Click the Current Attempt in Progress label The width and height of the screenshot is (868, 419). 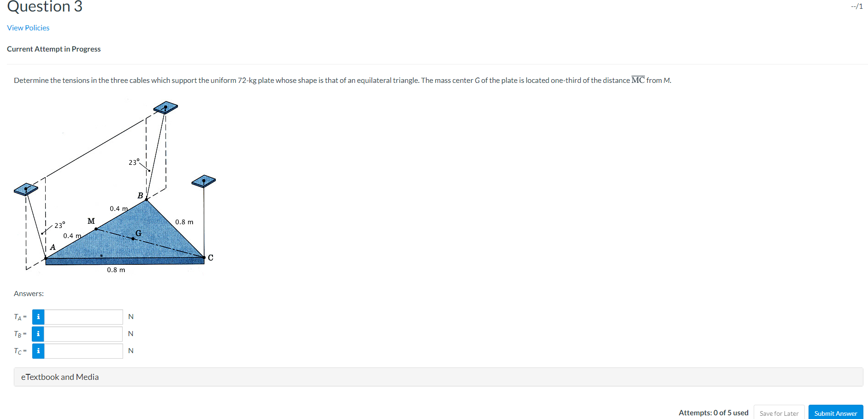click(54, 48)
